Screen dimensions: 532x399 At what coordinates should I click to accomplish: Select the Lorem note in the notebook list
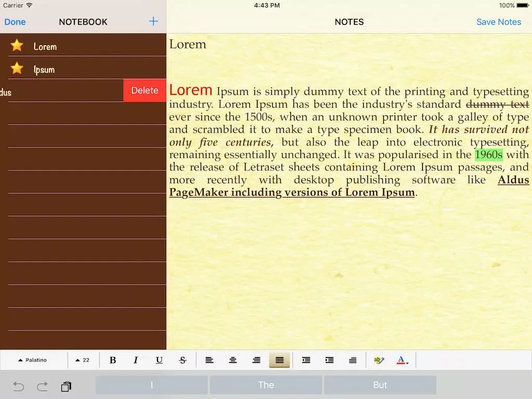45,46
